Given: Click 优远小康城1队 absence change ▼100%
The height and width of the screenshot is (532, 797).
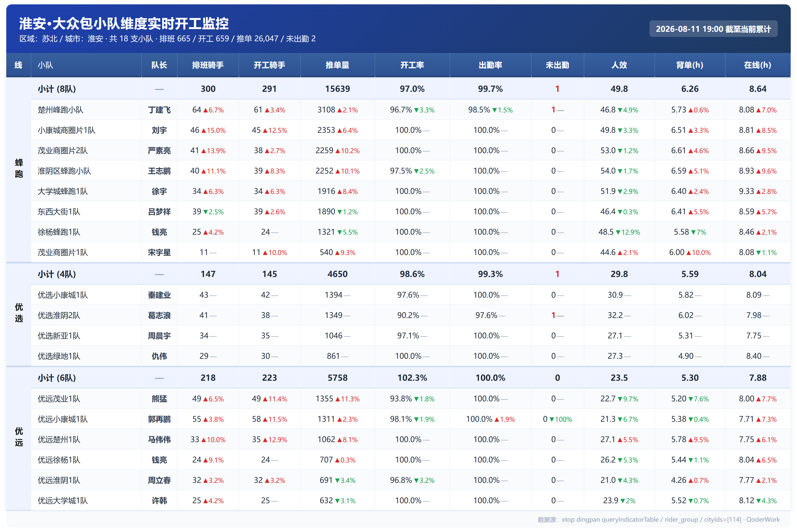Looking at the screenshot, I should (x=560, y=419).
